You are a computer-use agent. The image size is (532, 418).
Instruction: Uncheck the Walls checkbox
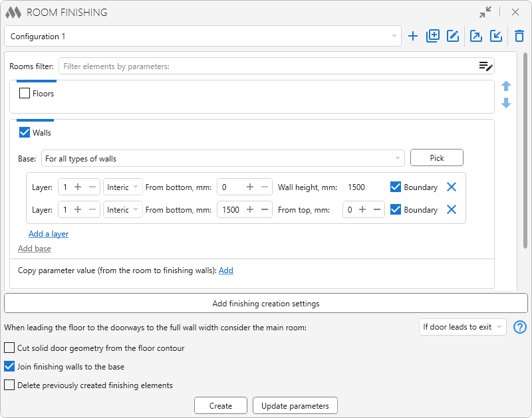[x=25, y=132]
